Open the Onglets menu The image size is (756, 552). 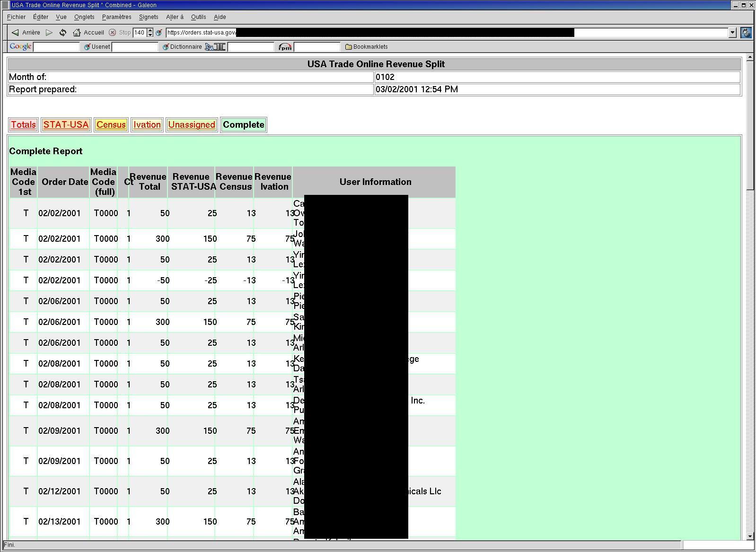[84, 17]
